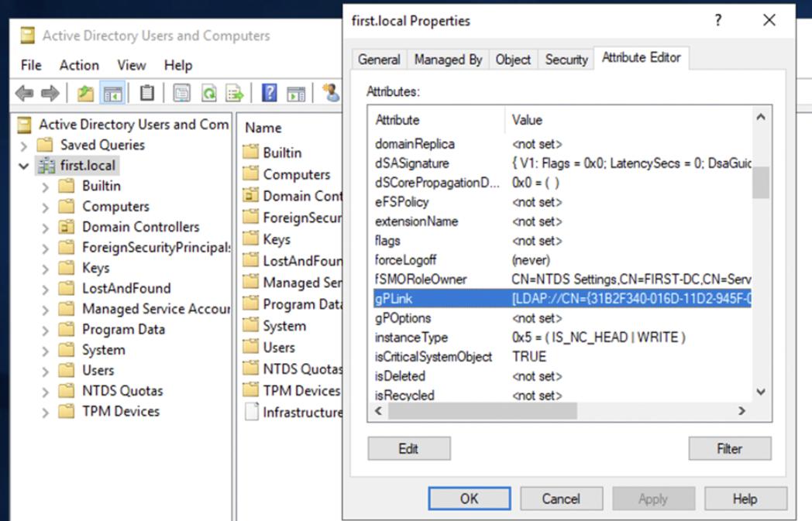
Task: Expand the Keys tree node
Action: pyautogui.click(x=45, y=269)
